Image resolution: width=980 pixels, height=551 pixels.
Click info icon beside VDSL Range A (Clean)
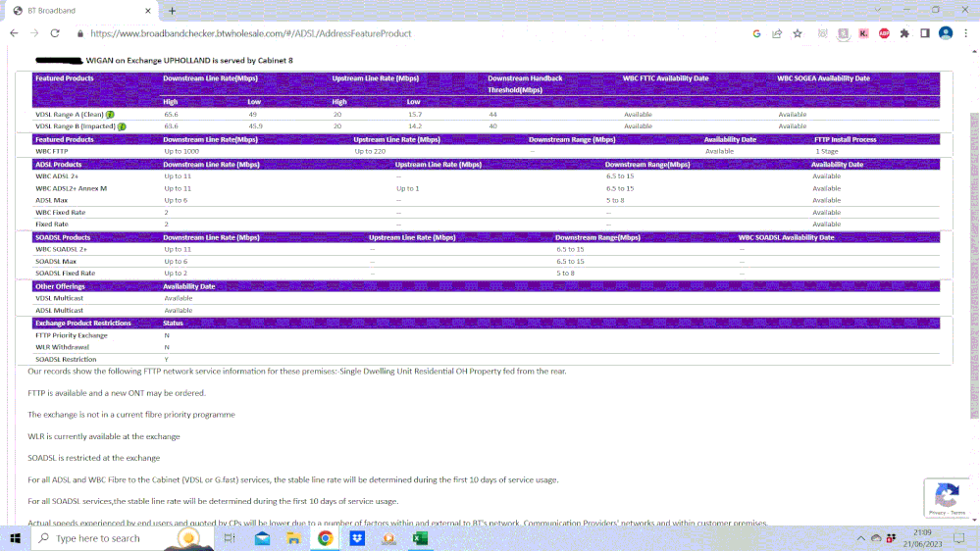[110, 115]
